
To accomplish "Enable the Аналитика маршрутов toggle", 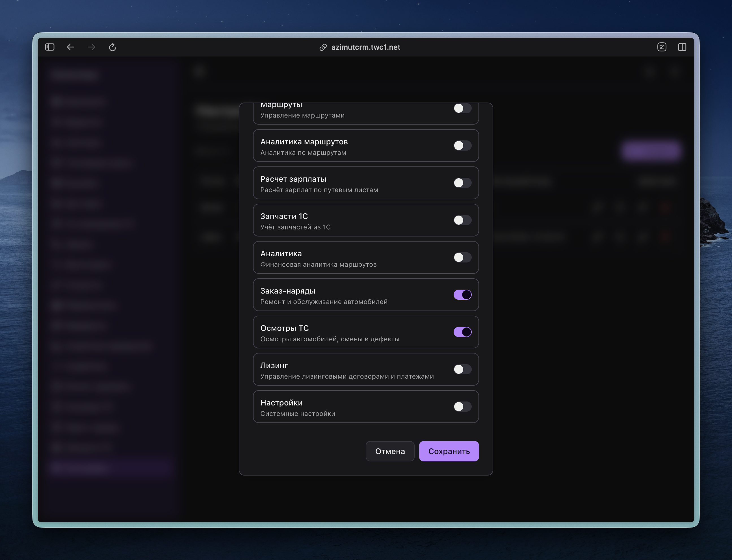I will click(x=462, y=146).
